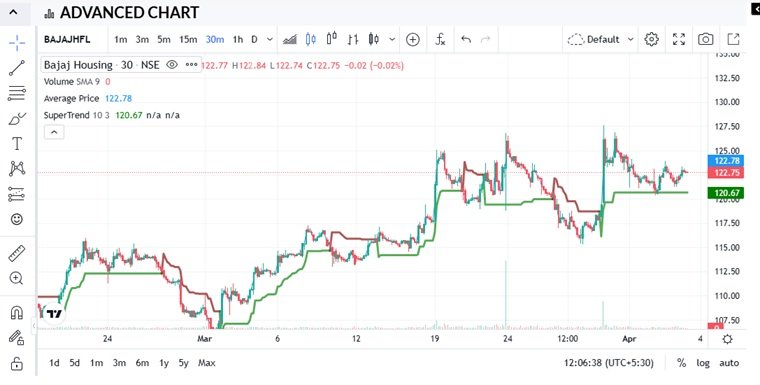Expand the chart style dropdown arrow

pos(392,39)
